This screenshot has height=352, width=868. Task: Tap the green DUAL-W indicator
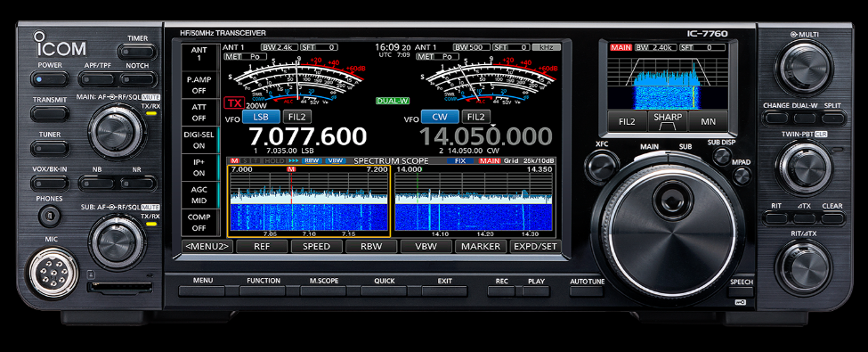tap(392, 101)
